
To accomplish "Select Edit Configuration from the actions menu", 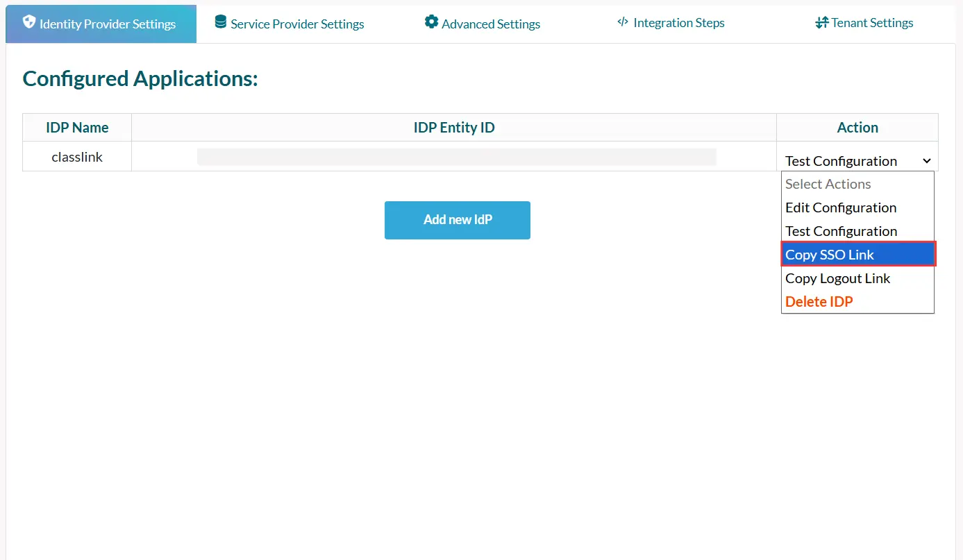I will (841, 207).
